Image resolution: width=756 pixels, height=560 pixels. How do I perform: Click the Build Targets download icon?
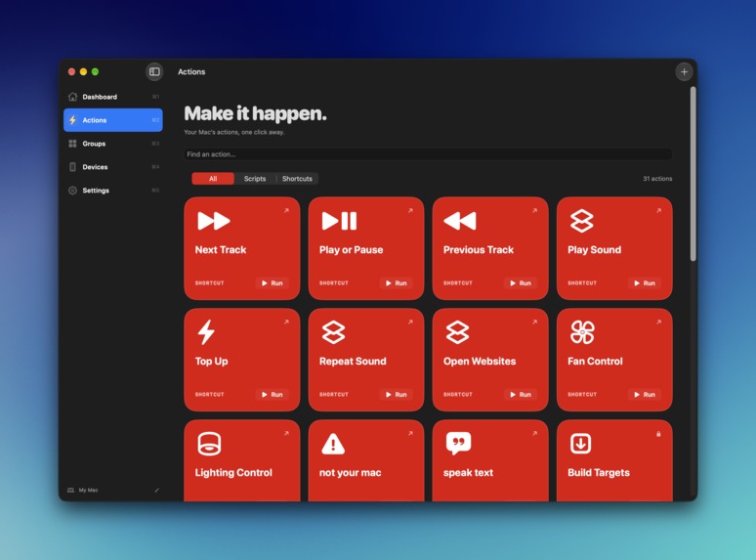click(580, 444)
